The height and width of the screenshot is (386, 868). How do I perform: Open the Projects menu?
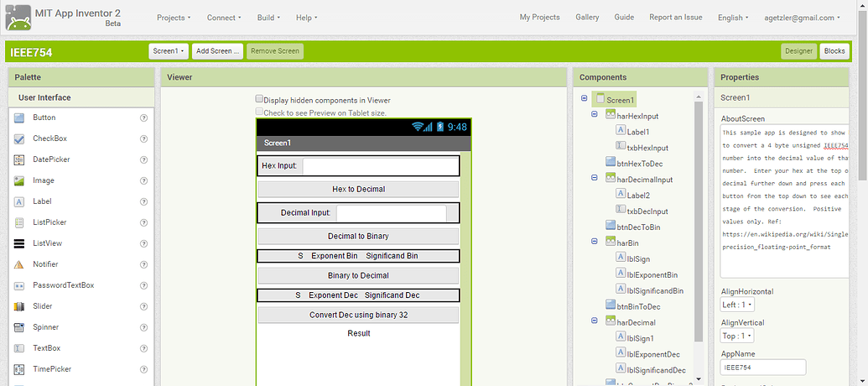[x=174, y=18]
